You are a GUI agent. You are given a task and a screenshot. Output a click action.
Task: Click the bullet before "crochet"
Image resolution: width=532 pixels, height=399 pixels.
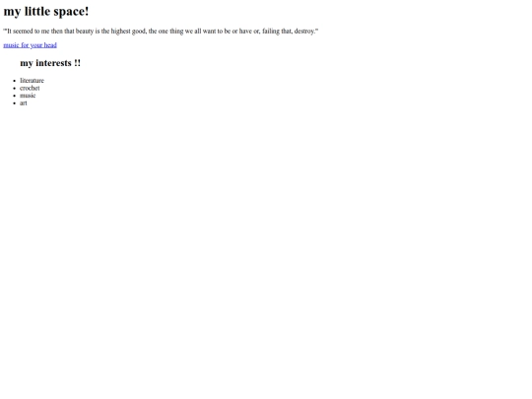[14, 89]
